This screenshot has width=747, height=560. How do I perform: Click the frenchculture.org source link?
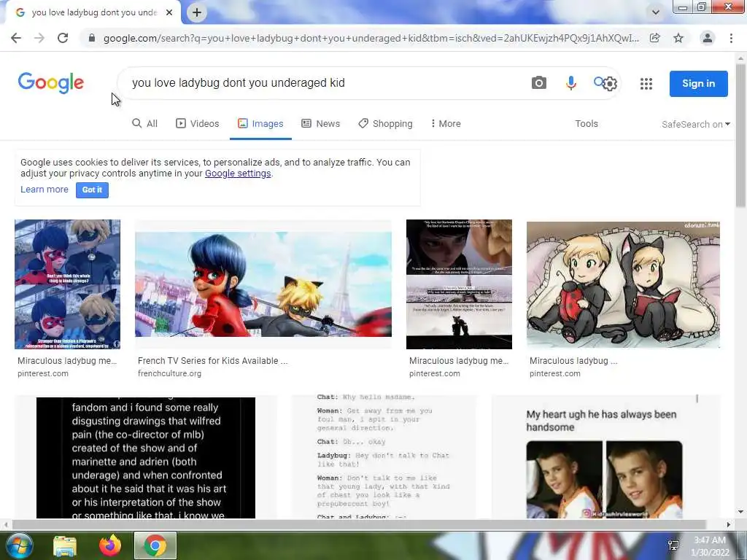click(x=169, y=374)
